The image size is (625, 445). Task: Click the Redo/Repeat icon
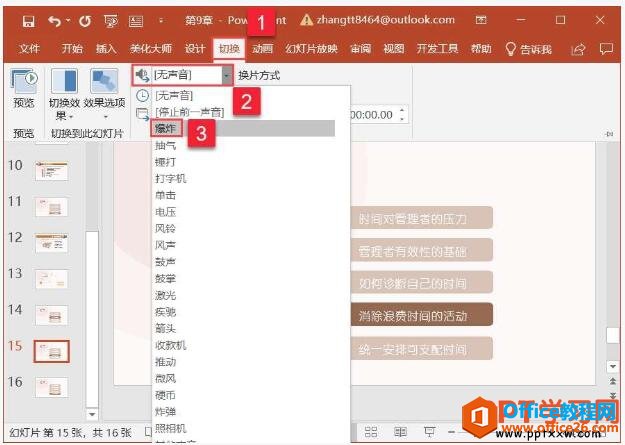85,21
